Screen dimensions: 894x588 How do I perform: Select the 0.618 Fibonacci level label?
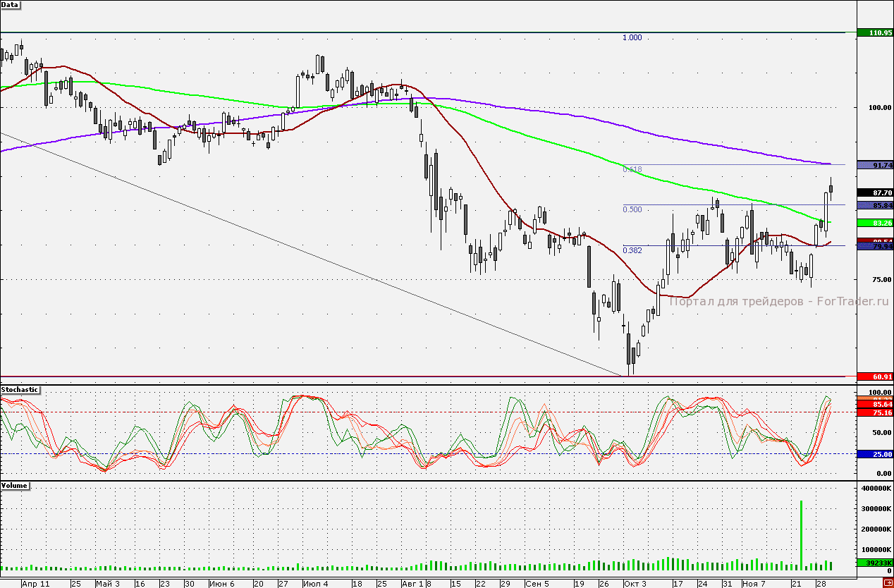click(x=632, y=169)
